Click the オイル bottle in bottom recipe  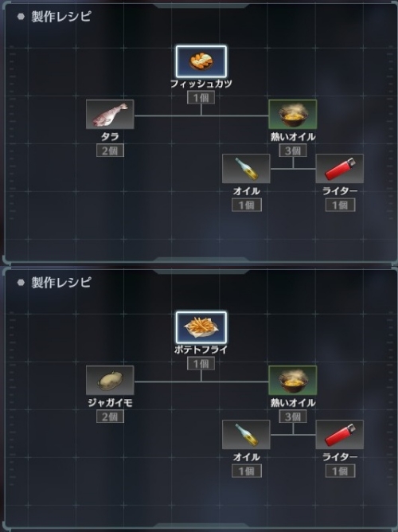click(x=246, y=435)
